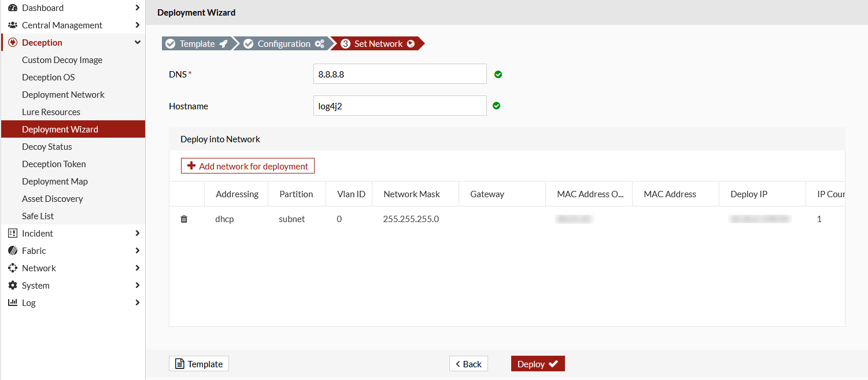This screenshot has width=868, height=380.
Task: Open Lure Resources page
Action: (73, 112)
